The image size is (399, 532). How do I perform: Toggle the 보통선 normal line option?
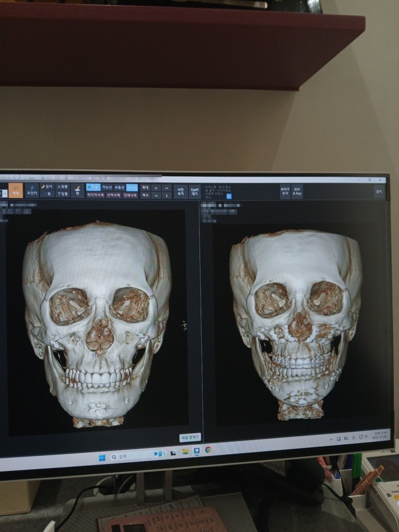119,187
